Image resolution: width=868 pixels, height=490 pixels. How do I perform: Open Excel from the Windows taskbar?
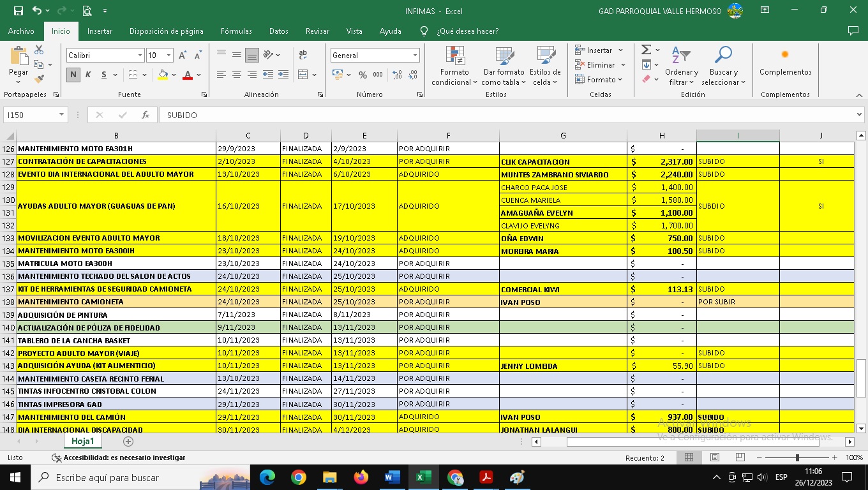tap(423, 477)
